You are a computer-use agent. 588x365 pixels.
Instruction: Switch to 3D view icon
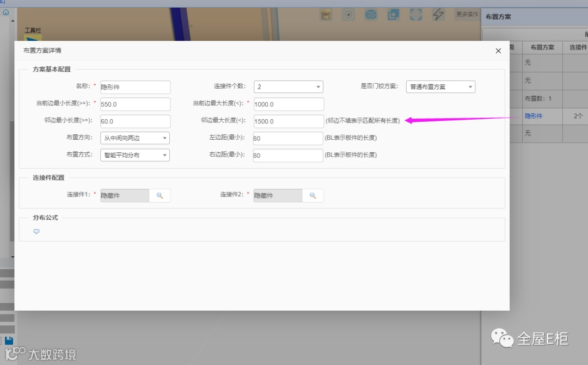click(x=371, y=15)
